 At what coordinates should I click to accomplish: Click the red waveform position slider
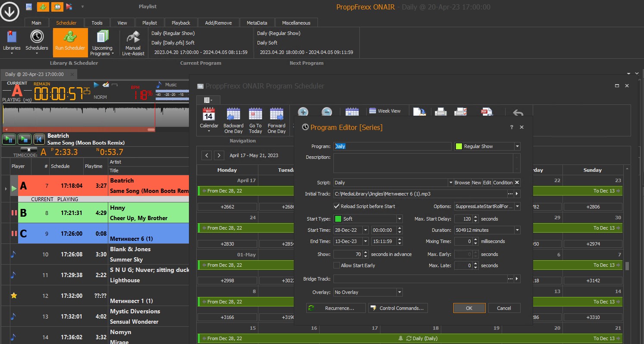[x=79, y=129]
